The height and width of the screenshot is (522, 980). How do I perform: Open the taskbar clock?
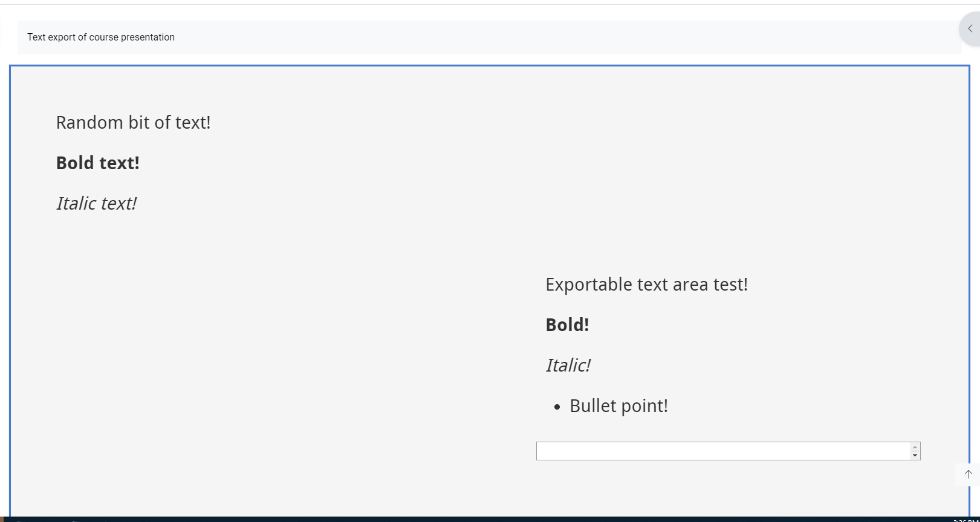(x=965, y=520)
